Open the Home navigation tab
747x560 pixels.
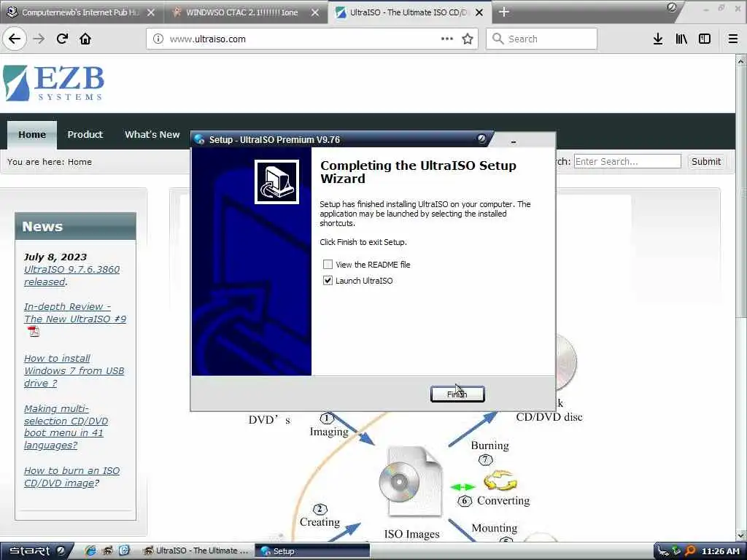tap(32, 135)
